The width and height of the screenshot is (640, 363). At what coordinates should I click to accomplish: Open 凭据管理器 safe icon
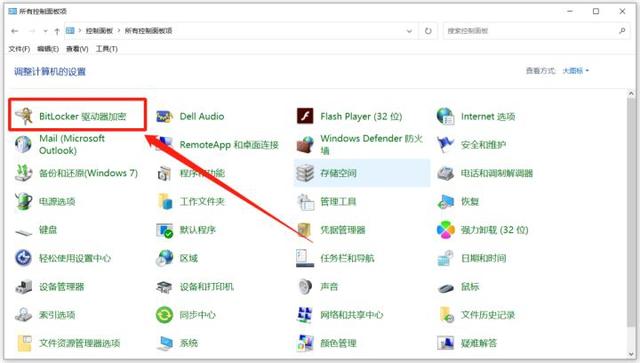click(305, 230)
